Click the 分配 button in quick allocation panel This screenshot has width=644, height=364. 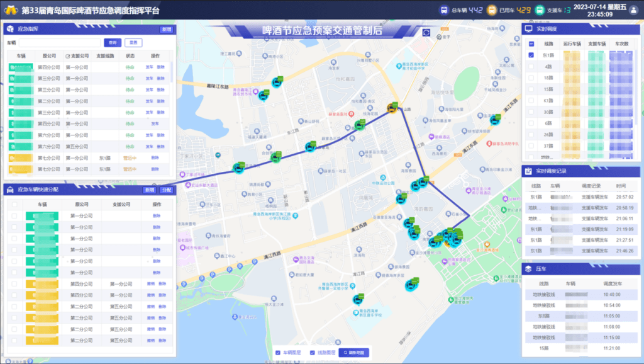click(x=166, y=190)
